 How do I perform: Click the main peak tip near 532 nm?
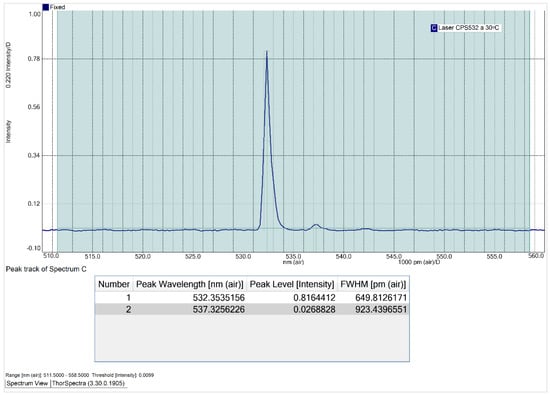(x=267, y=52)
